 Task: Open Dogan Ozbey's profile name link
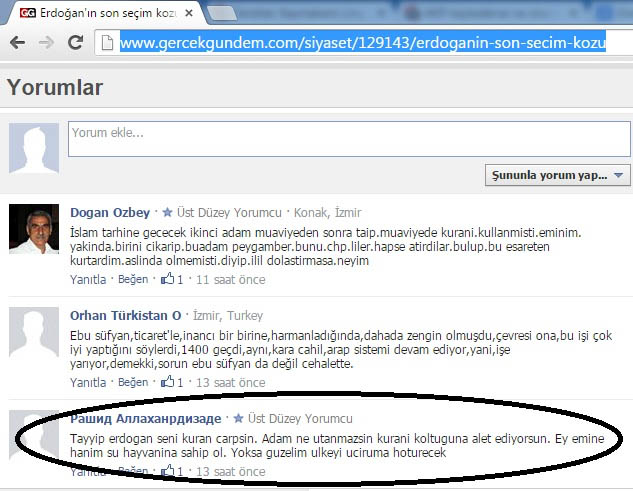tap(110, 212)
